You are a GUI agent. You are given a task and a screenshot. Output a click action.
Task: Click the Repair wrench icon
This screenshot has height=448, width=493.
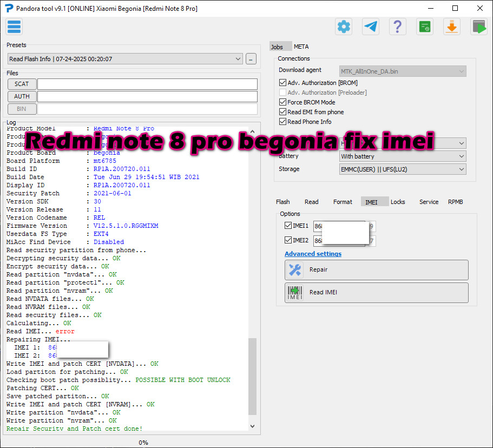(x=294, y=270)
